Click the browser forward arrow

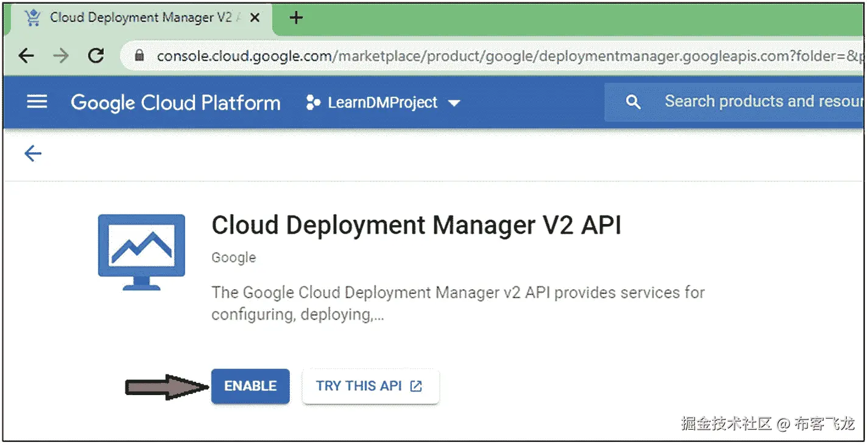tap(61, 56)
